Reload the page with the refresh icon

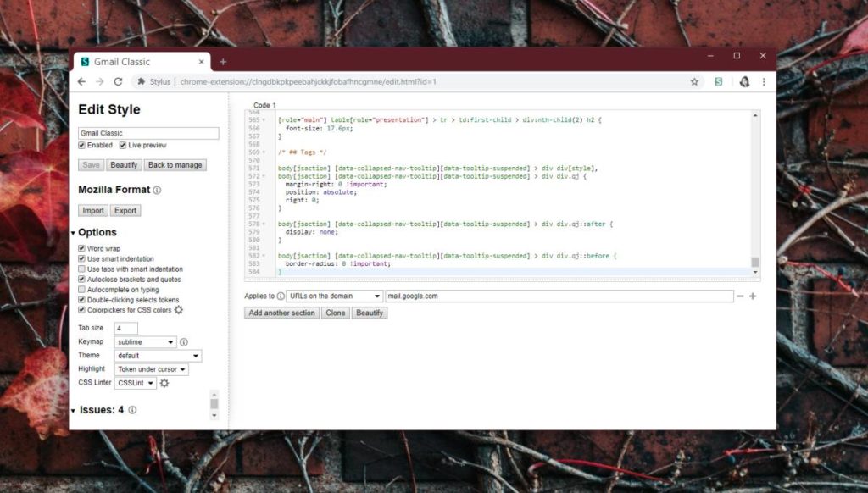118,82
